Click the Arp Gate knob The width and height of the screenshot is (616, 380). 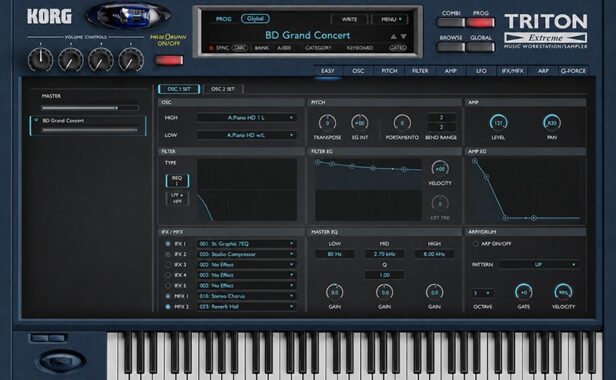click(x=523, y=292)
